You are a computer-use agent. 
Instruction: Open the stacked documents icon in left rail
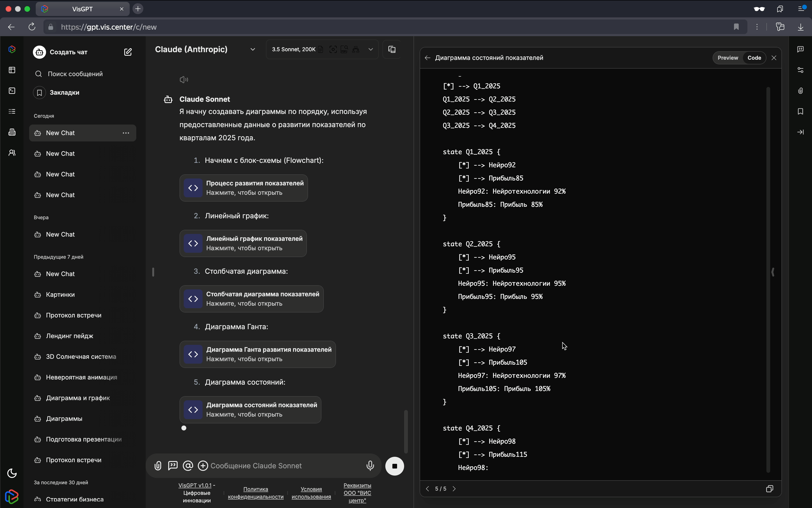(x=12, y=132)
